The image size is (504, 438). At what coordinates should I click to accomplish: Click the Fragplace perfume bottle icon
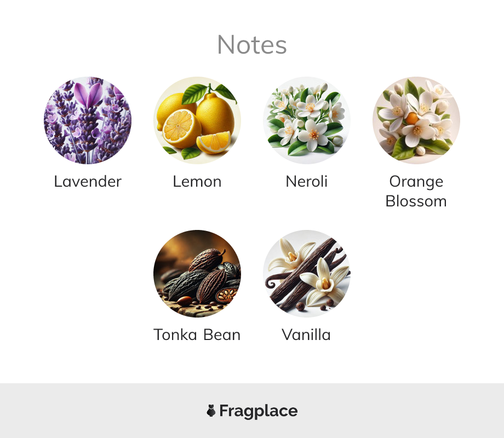[211, 411]
